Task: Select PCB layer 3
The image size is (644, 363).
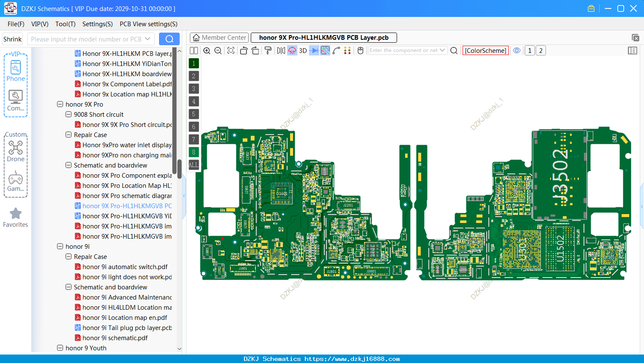Action: (194, 89)
